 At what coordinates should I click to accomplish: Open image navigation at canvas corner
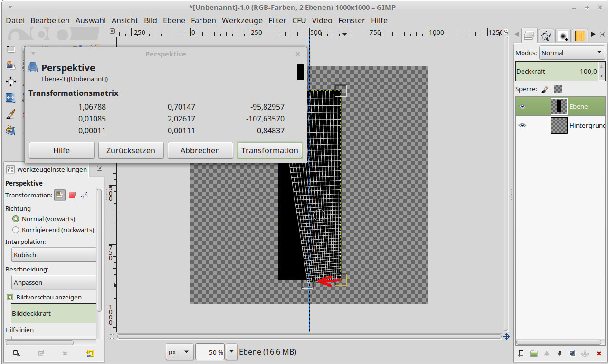(506, 336)
